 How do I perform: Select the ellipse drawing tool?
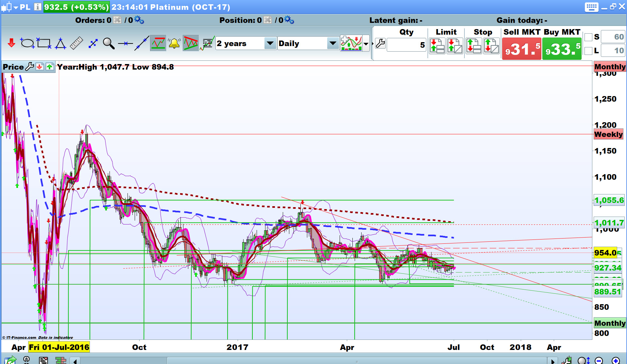(x=27, y=43)
